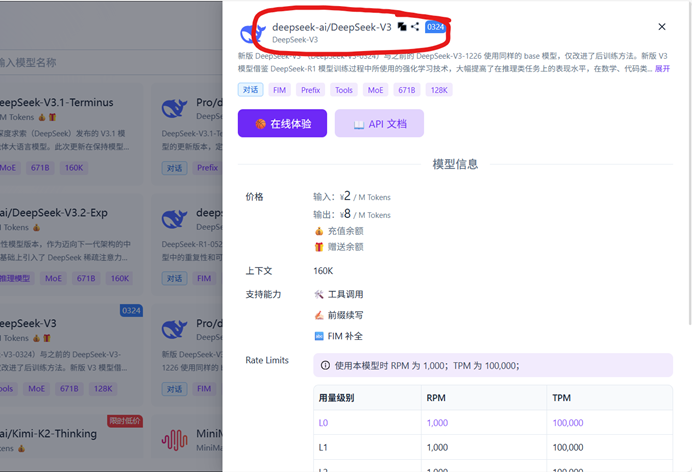Viewport: 692px width, 472px height.
Task: Click the Tools tag in panel
Action: pos(344,90)
